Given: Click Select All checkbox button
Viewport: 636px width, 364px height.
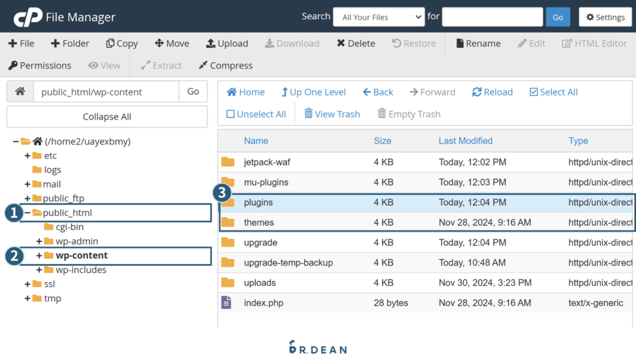Looking at the screenshot, I should pos(553,92).
